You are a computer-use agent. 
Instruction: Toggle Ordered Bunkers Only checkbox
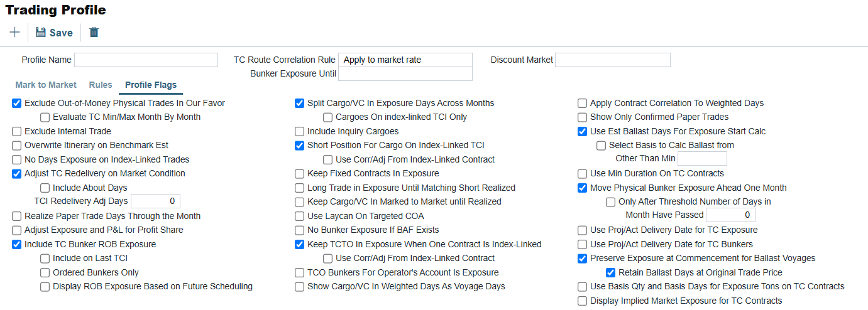coord(45,272)
